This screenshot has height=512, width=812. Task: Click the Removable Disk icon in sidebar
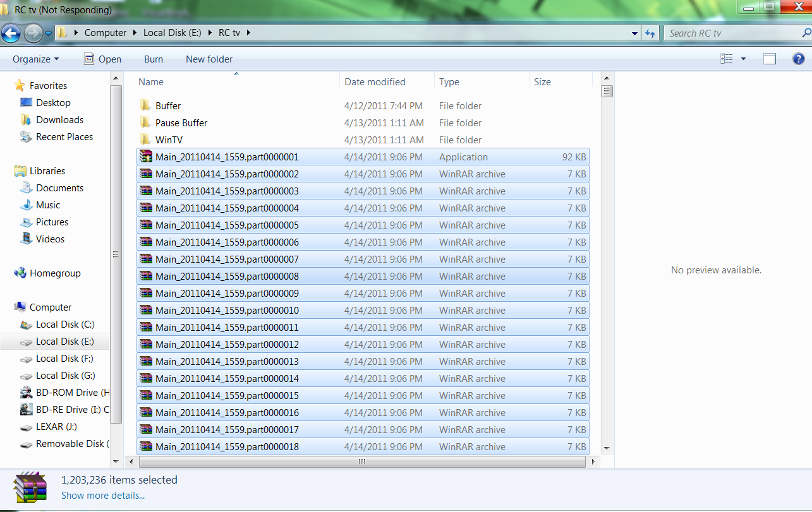click(26, 444)
